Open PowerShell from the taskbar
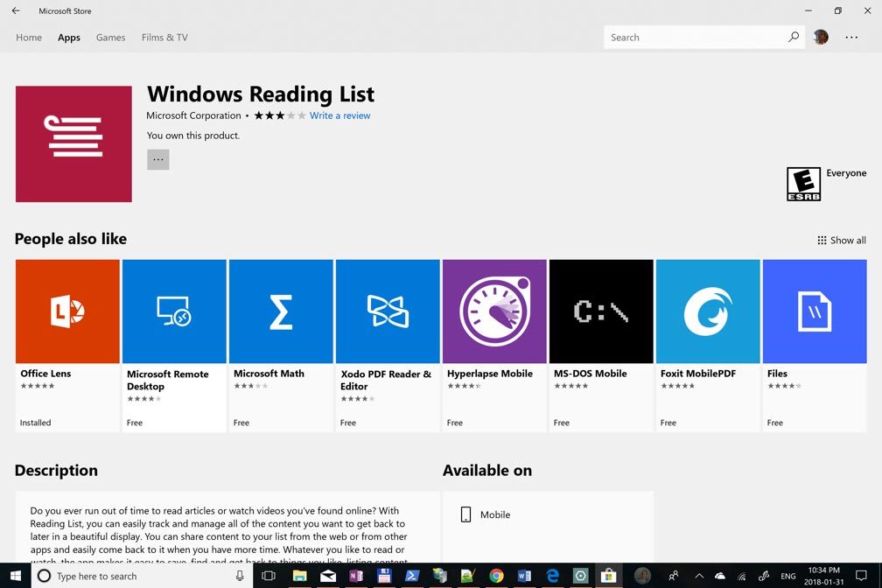 pos(412,576)
